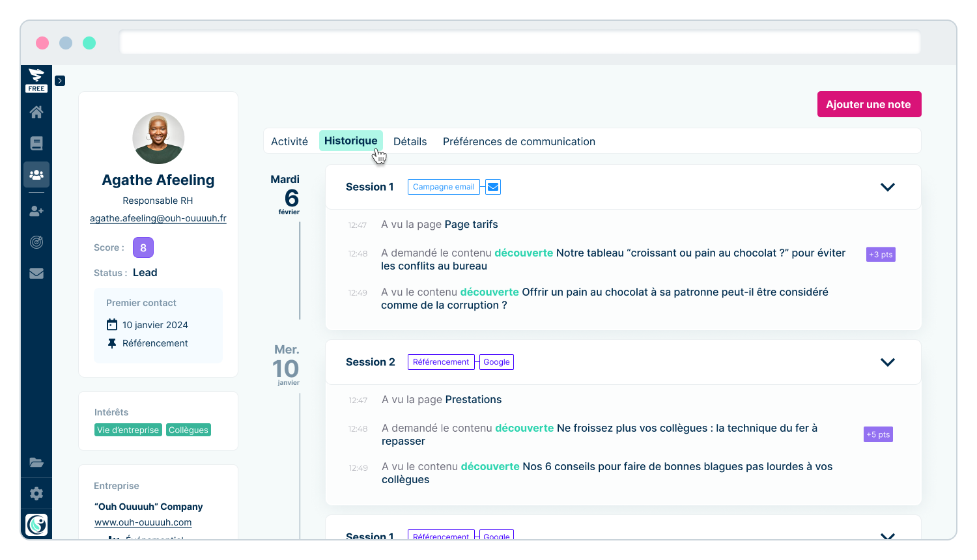Click the "Offrir un pain au chocolat" content entry
Screen dimensions: 977x560
point(604,298)
